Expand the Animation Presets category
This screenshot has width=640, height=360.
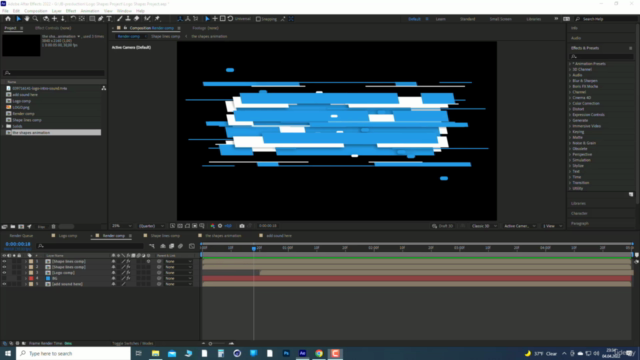click(x=570, y=64)
